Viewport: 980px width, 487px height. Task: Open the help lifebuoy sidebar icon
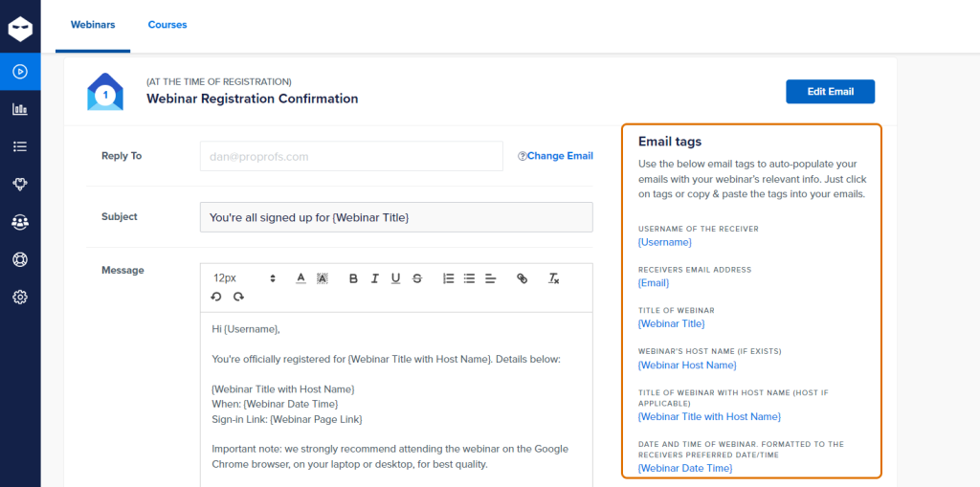(20, 259)
